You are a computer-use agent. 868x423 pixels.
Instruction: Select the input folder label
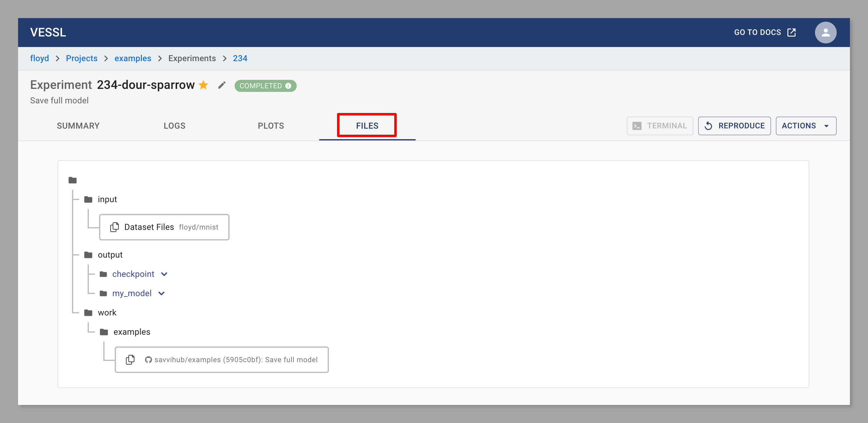(107, 199)
